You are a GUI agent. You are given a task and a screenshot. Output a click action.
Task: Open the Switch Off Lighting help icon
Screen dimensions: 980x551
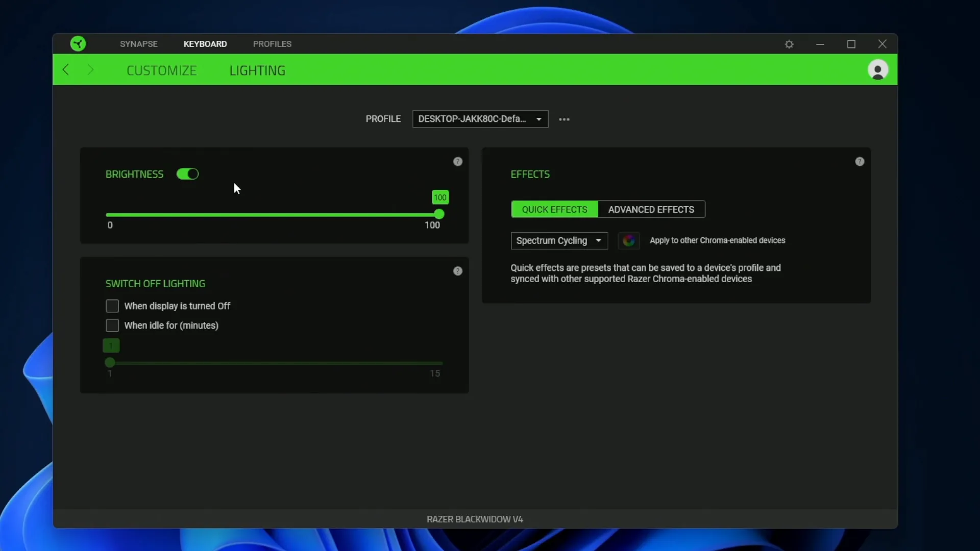pos(458,271)
